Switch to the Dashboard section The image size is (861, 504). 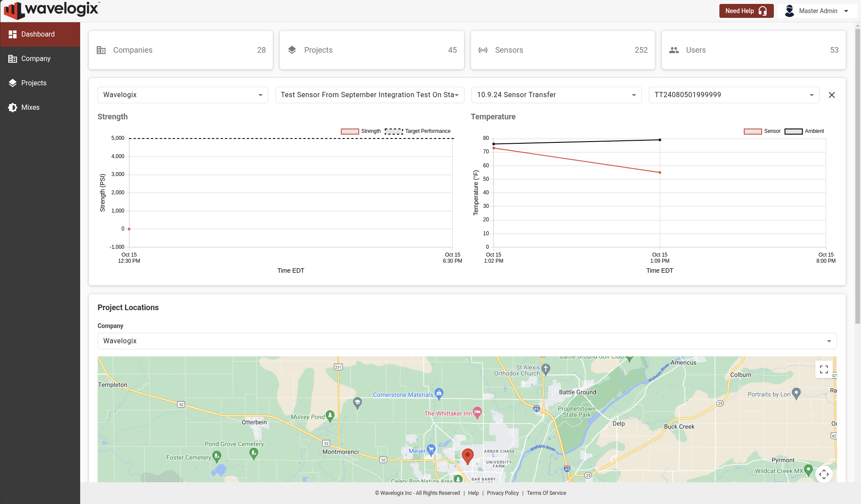point(38,34)
